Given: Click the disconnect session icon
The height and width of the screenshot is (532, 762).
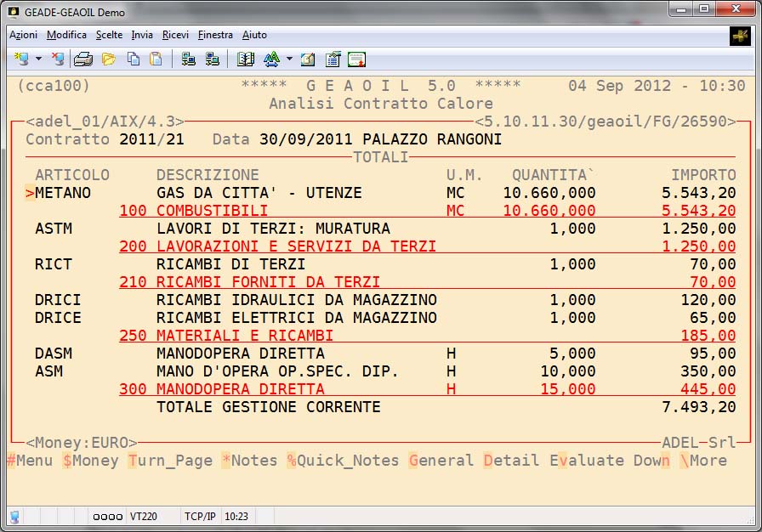Looking at the screenshot, I should point(57,59).
